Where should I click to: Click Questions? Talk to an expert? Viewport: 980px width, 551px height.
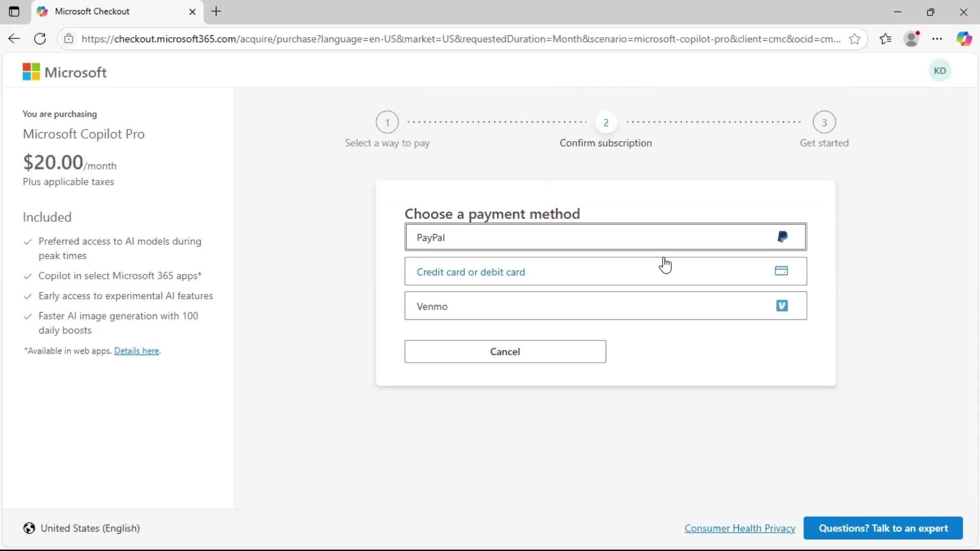coord(883,528)
